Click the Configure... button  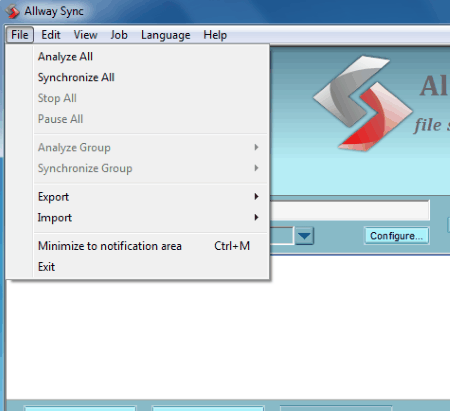coord(396,236)
